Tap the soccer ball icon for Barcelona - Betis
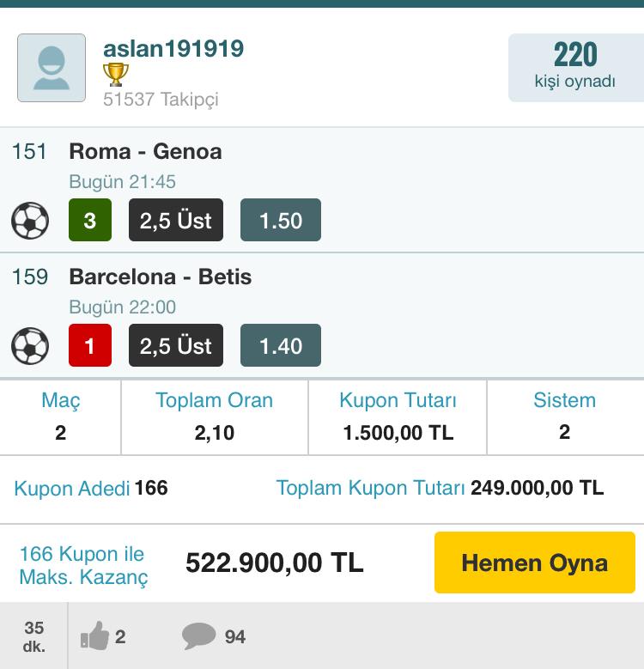Screen dimensions: 644x669 click(30, 345)
